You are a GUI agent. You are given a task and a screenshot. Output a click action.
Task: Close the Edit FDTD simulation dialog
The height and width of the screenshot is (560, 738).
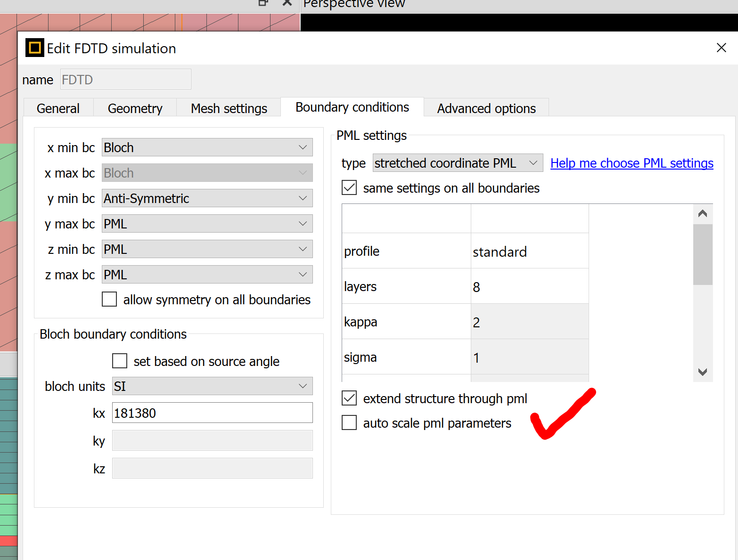point(721,48)
